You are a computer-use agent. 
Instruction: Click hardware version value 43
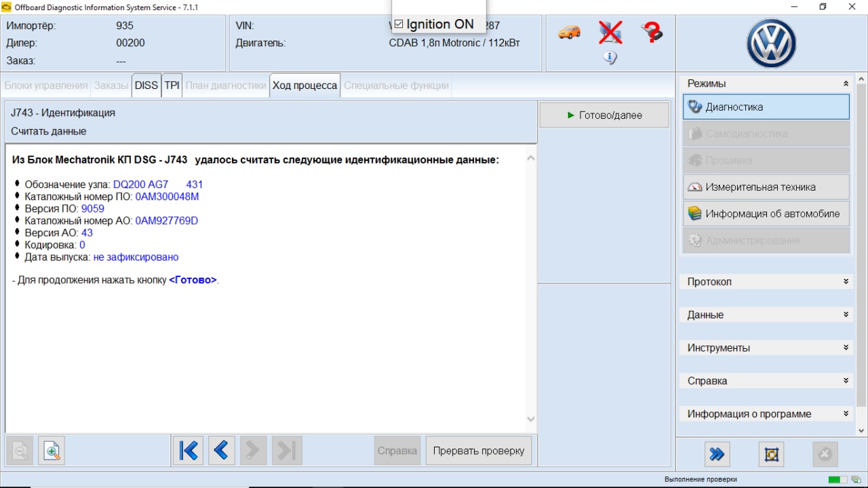(87, 233)
